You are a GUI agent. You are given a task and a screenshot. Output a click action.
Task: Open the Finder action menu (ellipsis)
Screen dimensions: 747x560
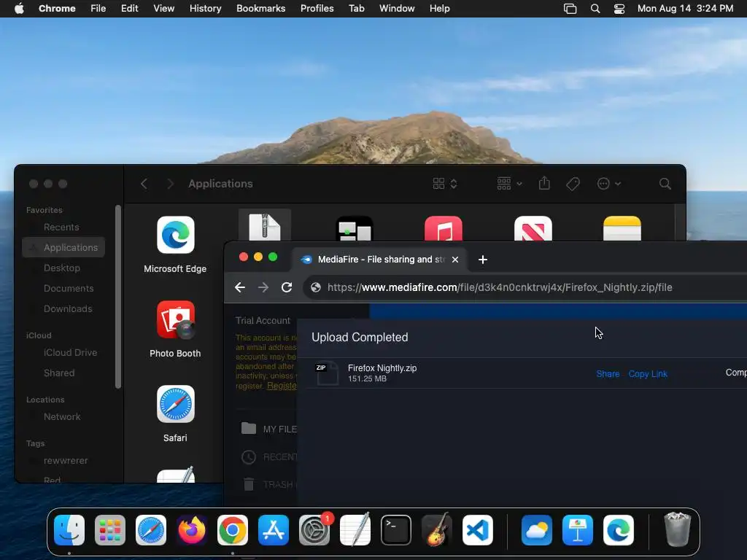click(608, 184)
